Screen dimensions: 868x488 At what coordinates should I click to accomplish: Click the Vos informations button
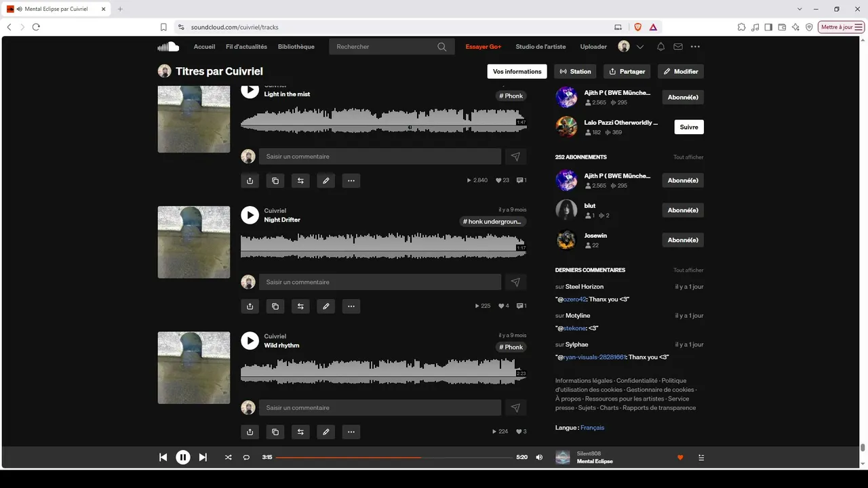tap(517, 71)
